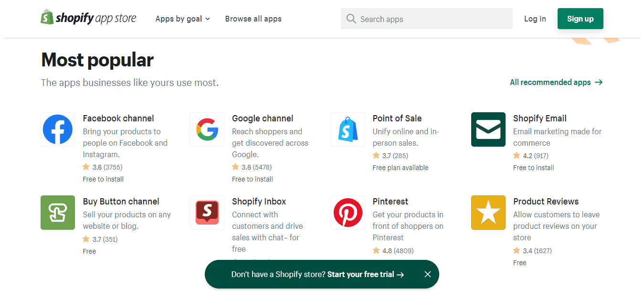644x300 pixels.
Task: Click the Sign up button
Action: 581,19
